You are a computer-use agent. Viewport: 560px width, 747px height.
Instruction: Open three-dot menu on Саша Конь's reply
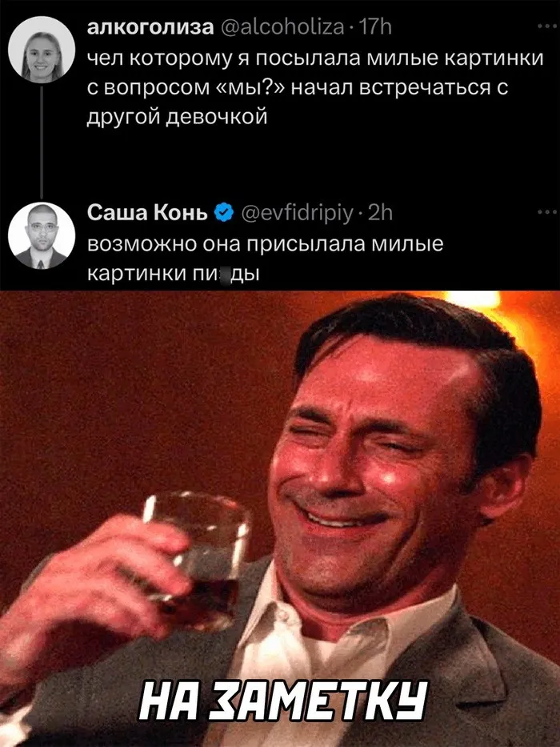click(544, 212)
